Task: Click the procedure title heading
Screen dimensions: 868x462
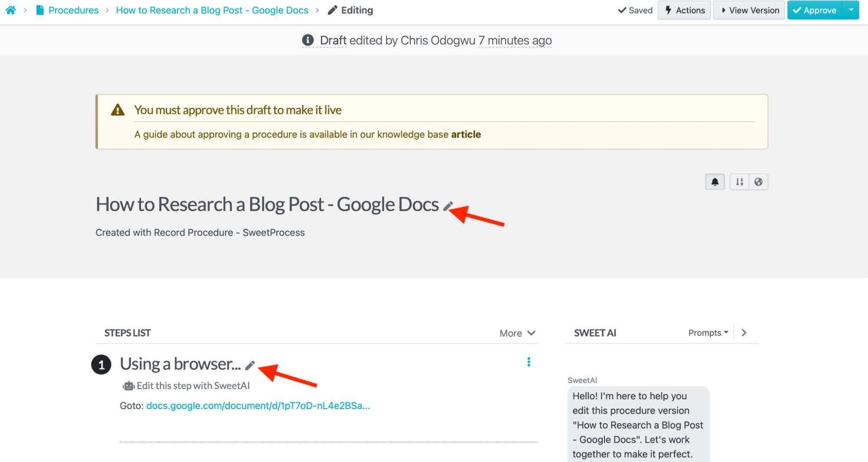Action: [x=267, y=204]
